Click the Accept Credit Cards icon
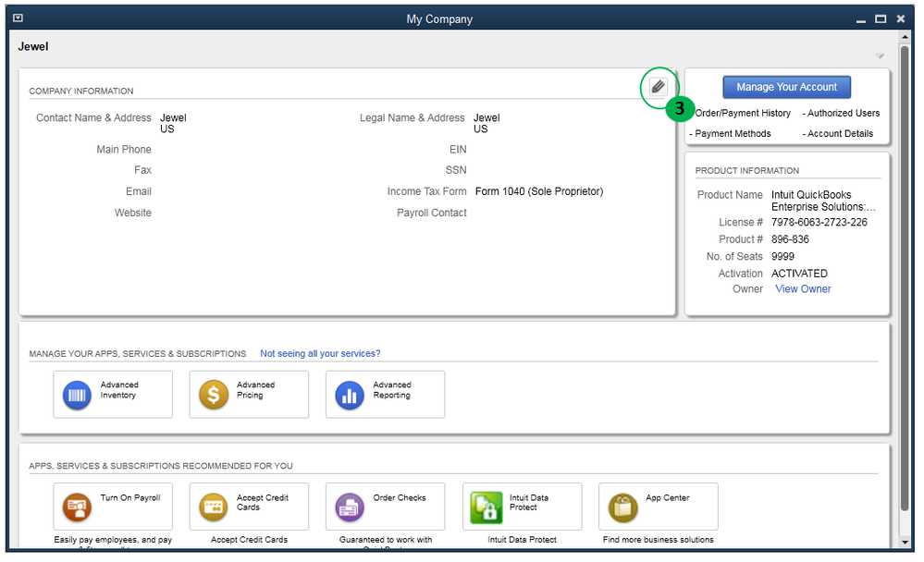924x562 pixels. coord(214,507)
